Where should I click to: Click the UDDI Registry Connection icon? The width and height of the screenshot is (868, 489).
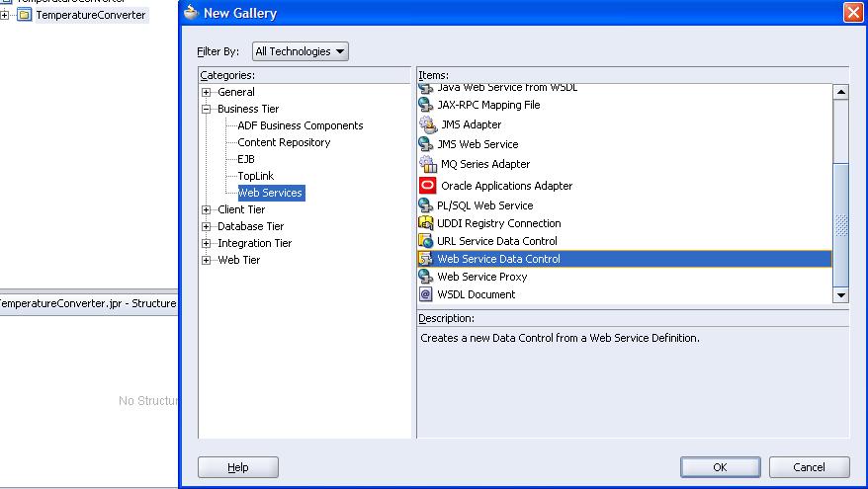[x=425, y=223]
